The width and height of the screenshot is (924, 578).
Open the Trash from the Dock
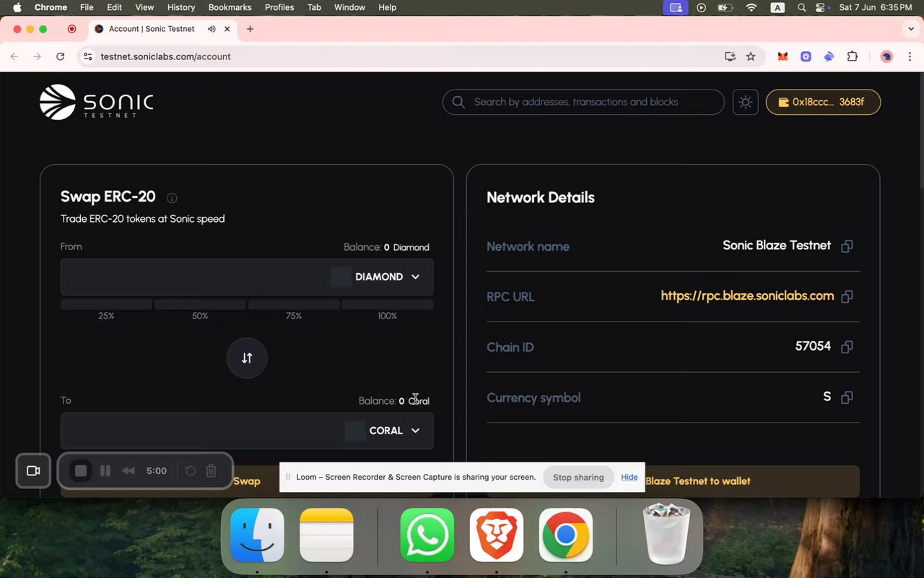click(x=666, y=535)
